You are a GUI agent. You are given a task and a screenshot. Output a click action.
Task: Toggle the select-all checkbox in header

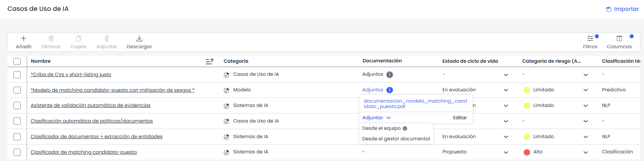[17, 61]
